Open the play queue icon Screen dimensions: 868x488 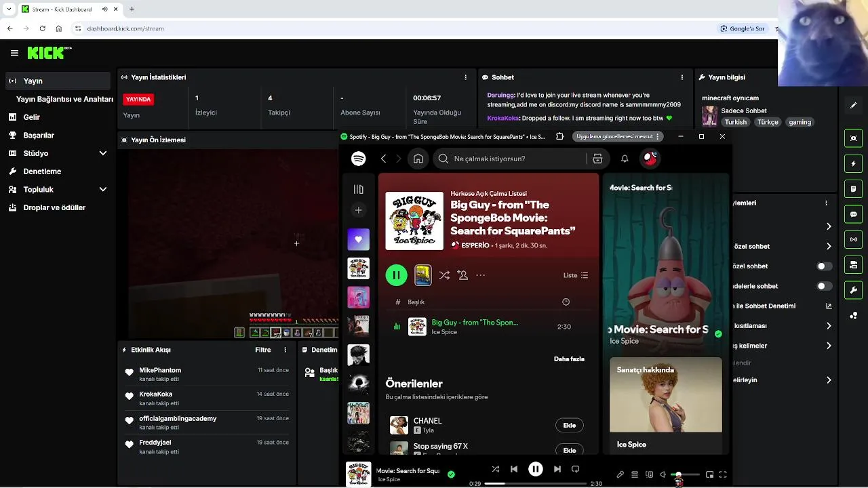635,474
